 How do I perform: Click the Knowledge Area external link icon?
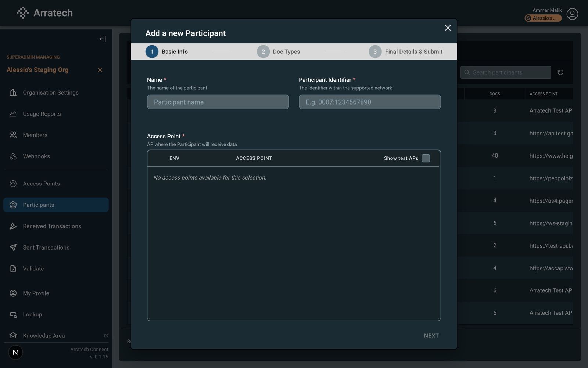pos(106,336)
